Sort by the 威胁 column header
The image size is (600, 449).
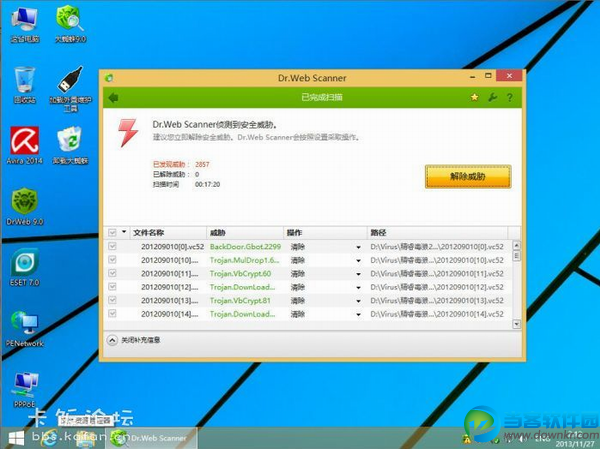tap(245, 232)
